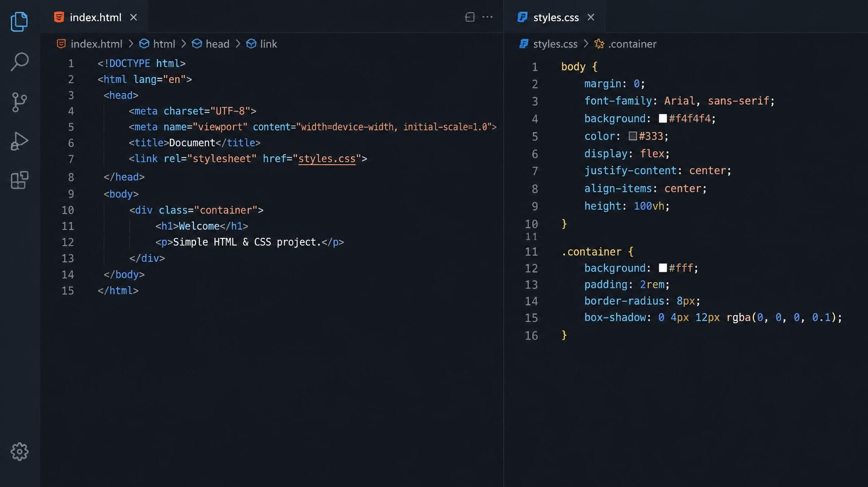Click the DOCTYPE declaration on line 1
Image resolution: width=868 pixels, height=487 pixels.
(141, 64)
